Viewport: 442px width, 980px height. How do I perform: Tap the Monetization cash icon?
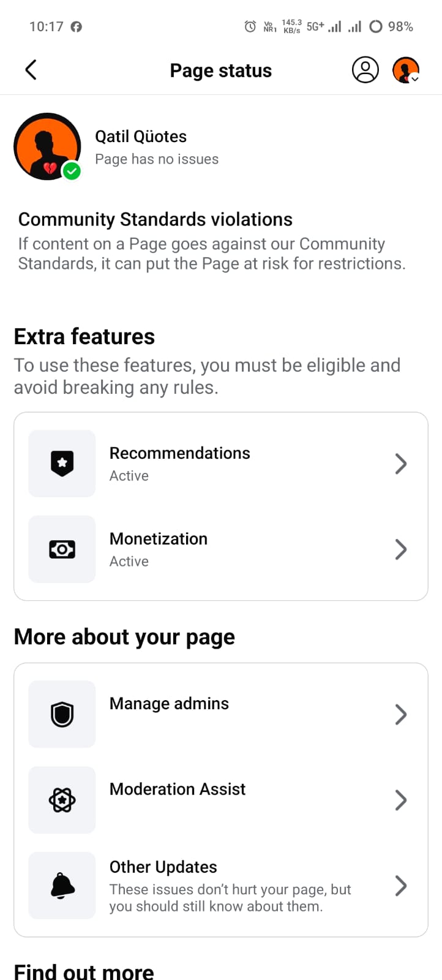click(62, 549)
